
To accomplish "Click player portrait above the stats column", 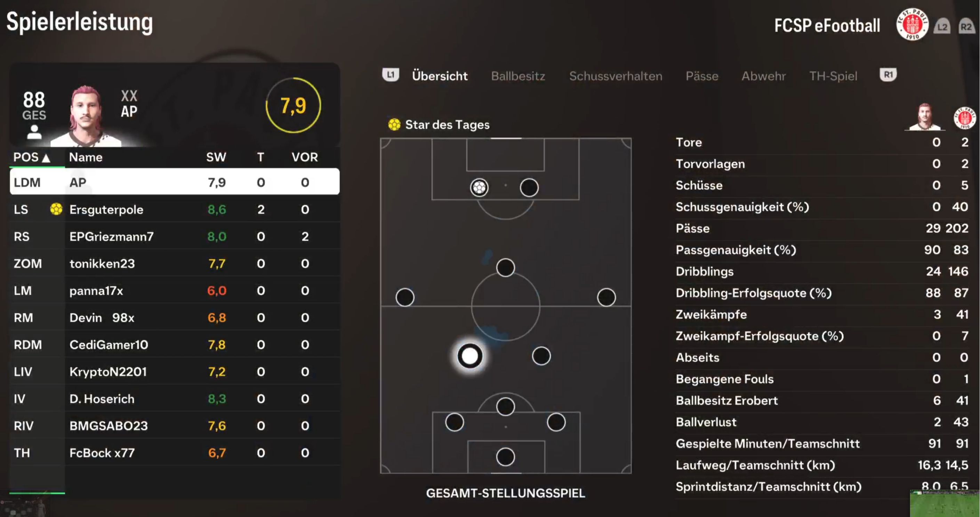I will point(924,117).
